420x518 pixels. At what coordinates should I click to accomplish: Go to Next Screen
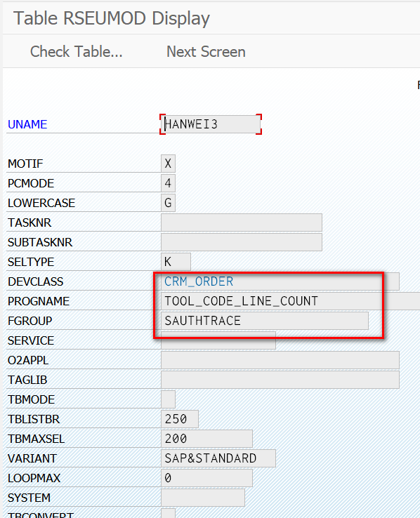[206, 52]
